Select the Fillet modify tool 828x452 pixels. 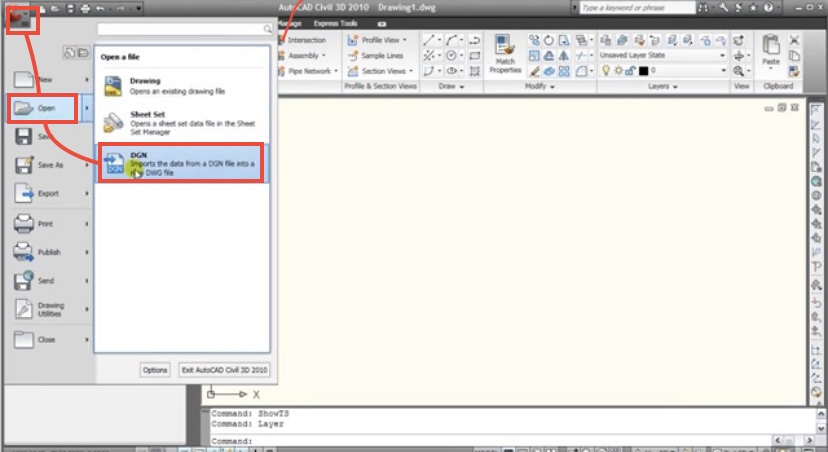(582, 71)
